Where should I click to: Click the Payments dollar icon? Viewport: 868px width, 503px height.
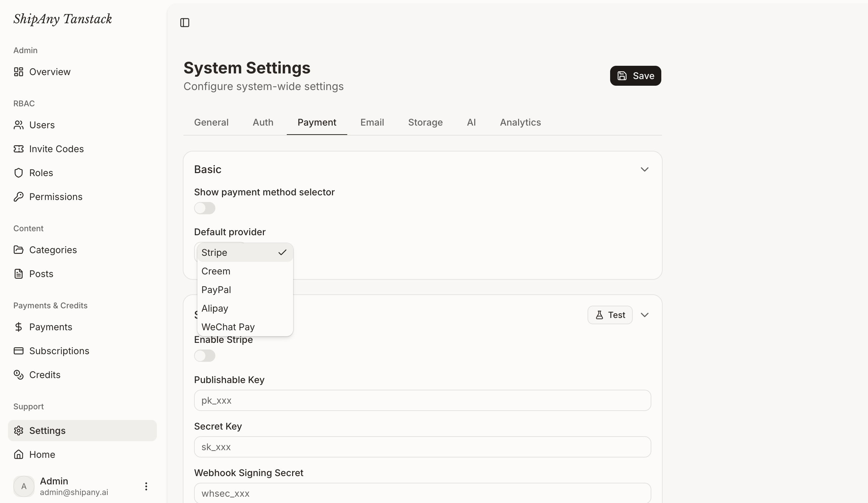pos(19,326)
